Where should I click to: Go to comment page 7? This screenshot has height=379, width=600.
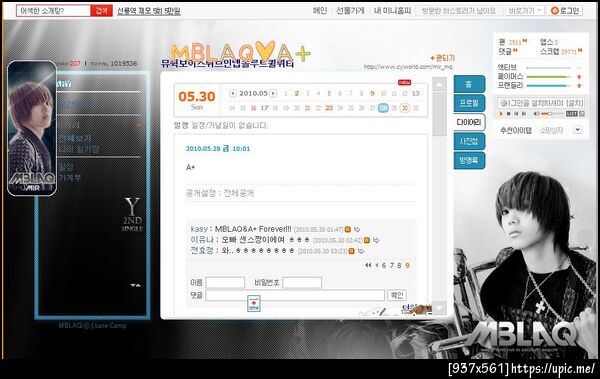point(391,265)
